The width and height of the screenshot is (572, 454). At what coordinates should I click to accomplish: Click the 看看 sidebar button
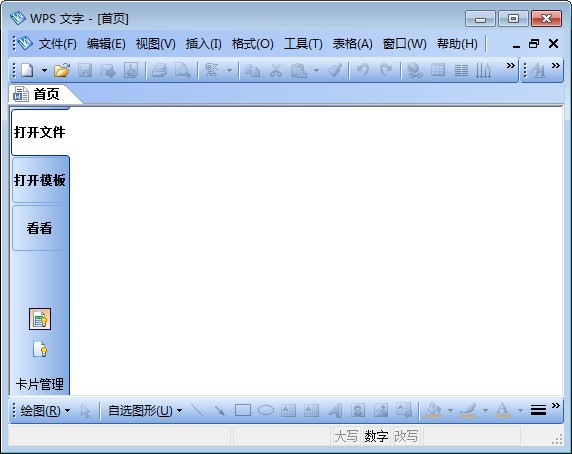(x=40, y=228)
